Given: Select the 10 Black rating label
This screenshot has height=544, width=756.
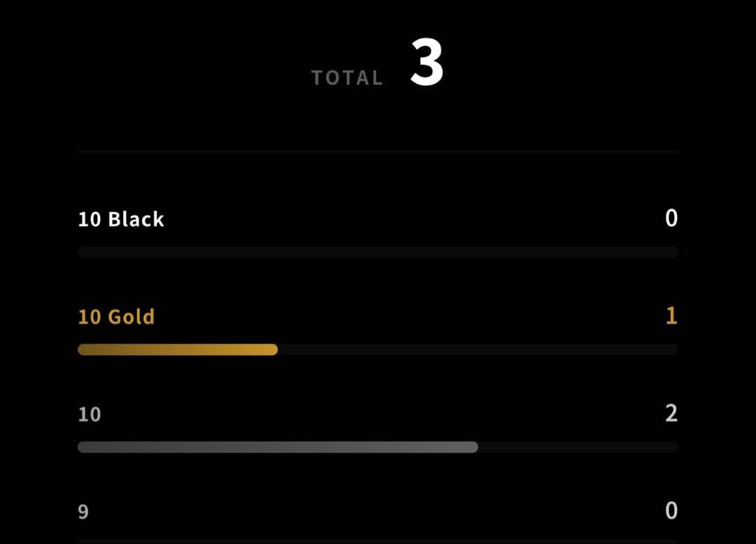Looking at the screenshot, I should pos(121,219).
